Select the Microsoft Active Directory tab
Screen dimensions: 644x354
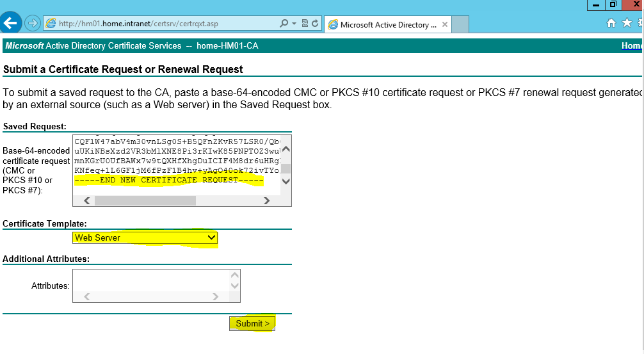[384, 25]
